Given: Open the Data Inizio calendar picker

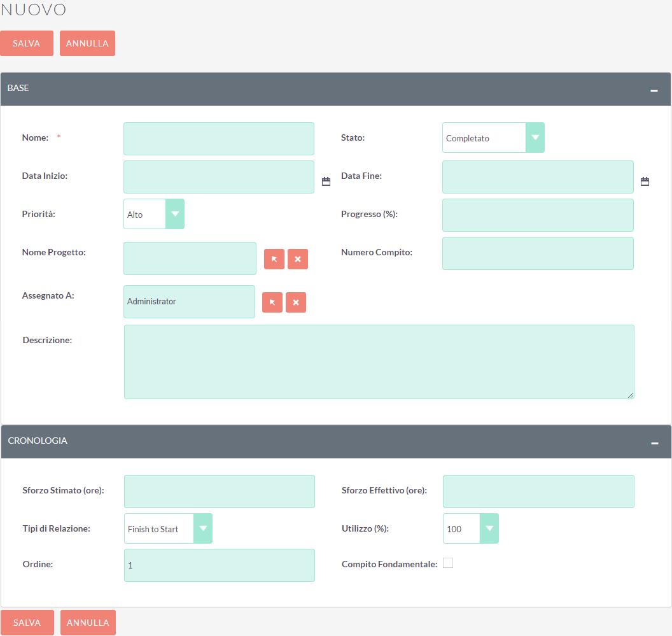Looking at the screenshot, I should 326,181.
